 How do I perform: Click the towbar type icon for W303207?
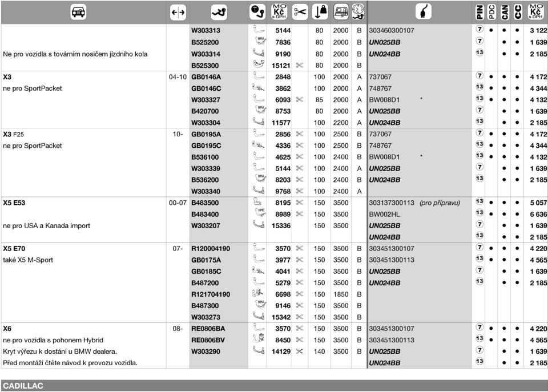(x=259, y=225)
